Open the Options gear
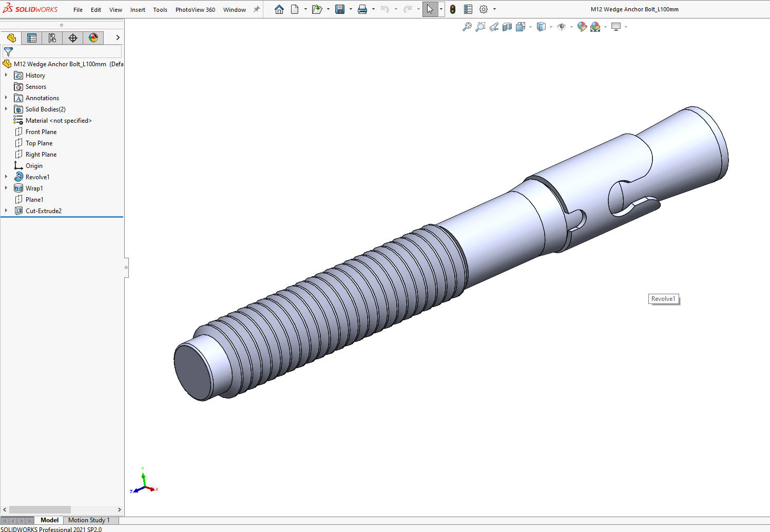Viewport: 770px width, 532px height. click(484, 9)
